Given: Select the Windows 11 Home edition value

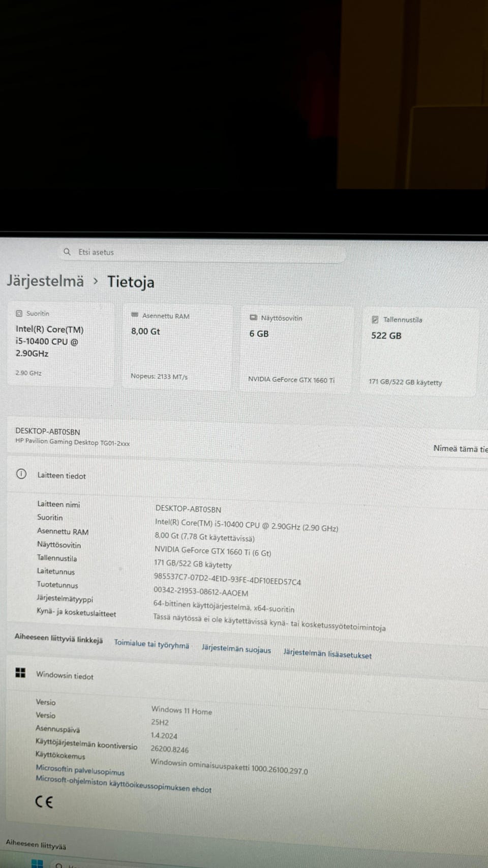Looking at the screenshot, I should coord(181,710).
